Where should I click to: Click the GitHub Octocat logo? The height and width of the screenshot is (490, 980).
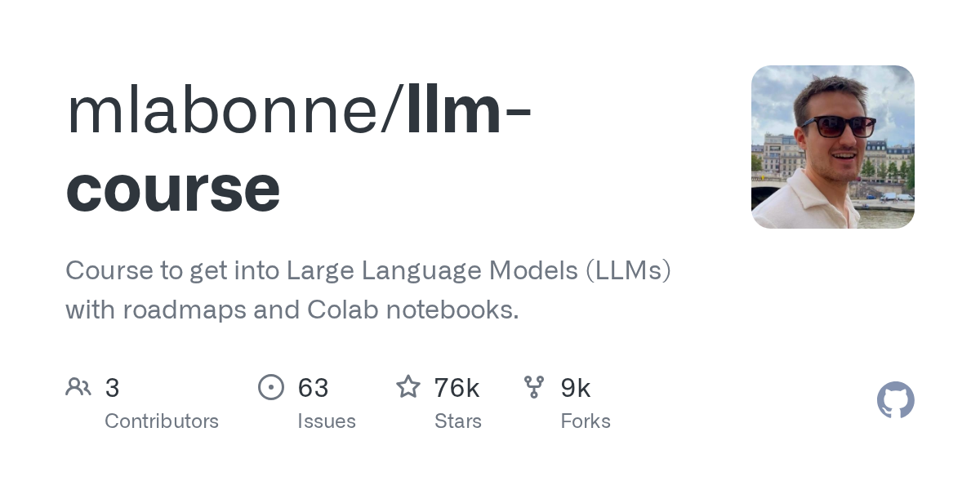click(x=895, y=400)
